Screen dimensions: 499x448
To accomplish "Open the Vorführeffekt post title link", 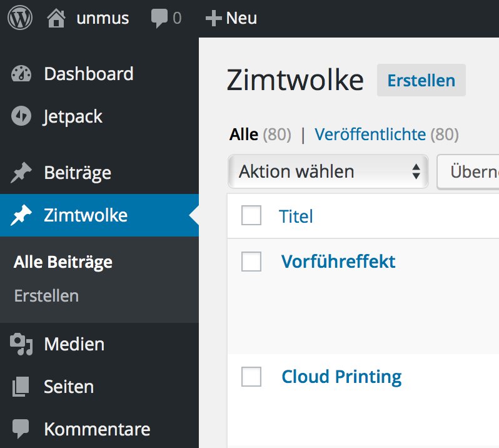I will [338, 262].
